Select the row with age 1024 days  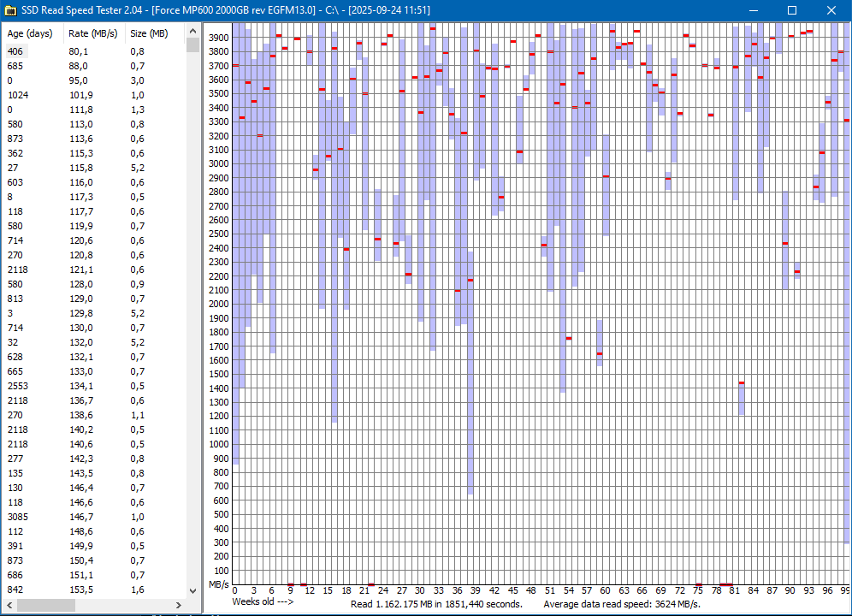[93, 95]
